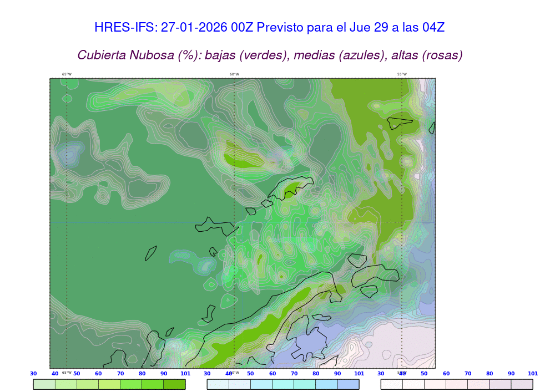Pick the darkest green low cloud swatch
Image resolution: width=555 pixels, height=392 pixels.
174,384
